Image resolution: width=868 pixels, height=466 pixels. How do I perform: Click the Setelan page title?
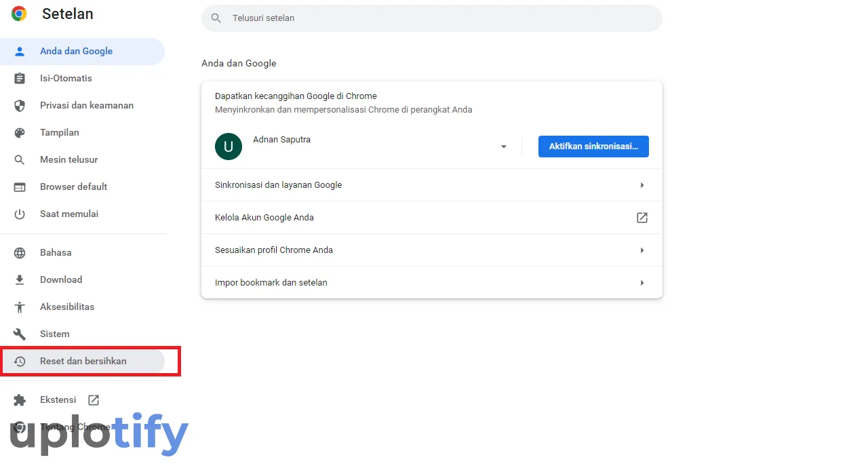pyautogui.click(x=68, y=14)
